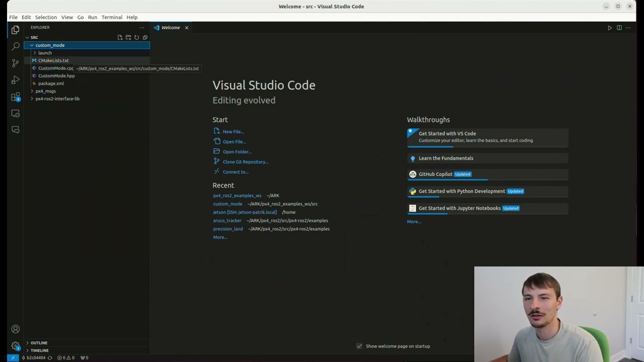The height and width of the screenshot is (362, 644).
Task: Open recent precision_land folder
Action: coord(228,229)
